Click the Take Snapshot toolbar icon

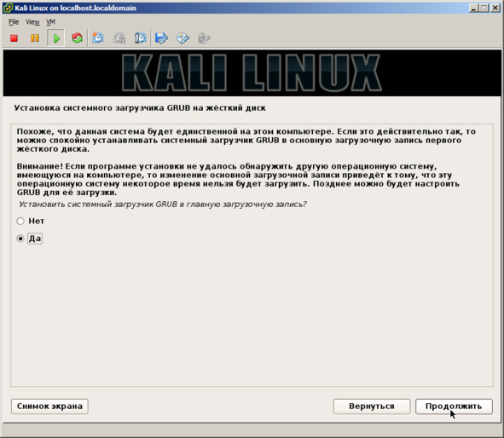tap(98, 37)
